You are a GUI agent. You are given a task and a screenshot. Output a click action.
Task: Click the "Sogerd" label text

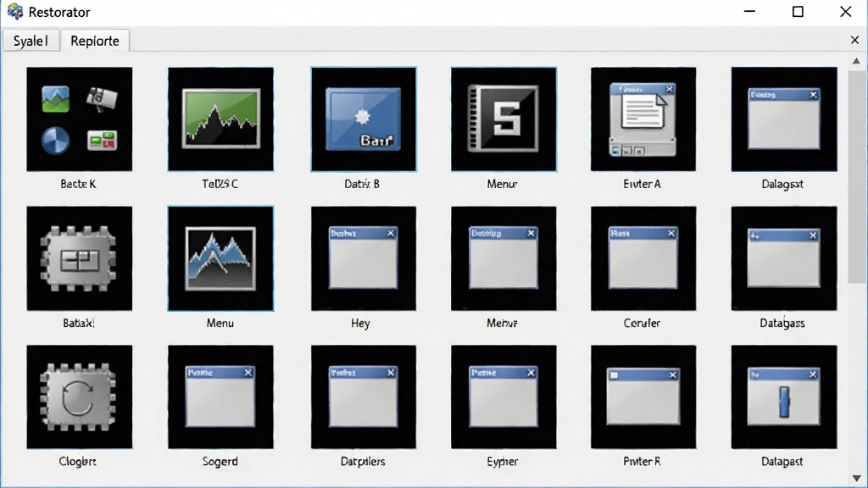(220, 462)
